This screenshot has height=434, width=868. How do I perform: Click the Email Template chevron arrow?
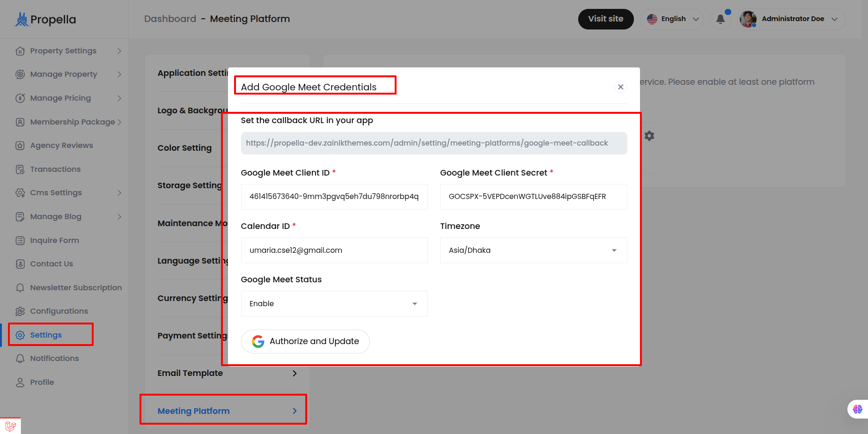coord(294,373)
